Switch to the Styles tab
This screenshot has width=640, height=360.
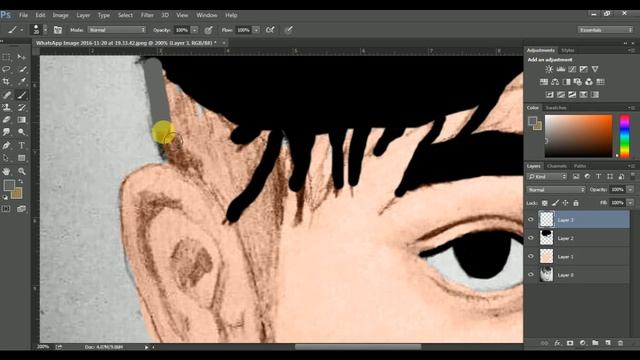pos(567,50)
